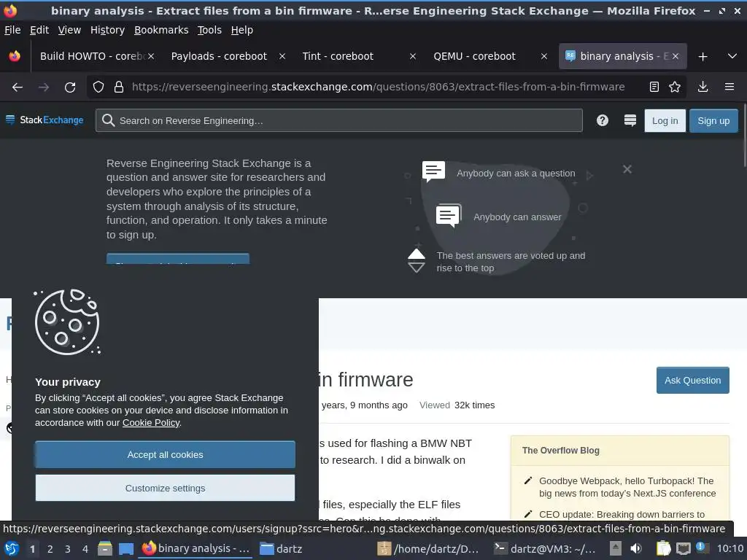This screenshot has width=747, height=560.
Task: Click the removable media eject tray icon
Action: [616, 549]
